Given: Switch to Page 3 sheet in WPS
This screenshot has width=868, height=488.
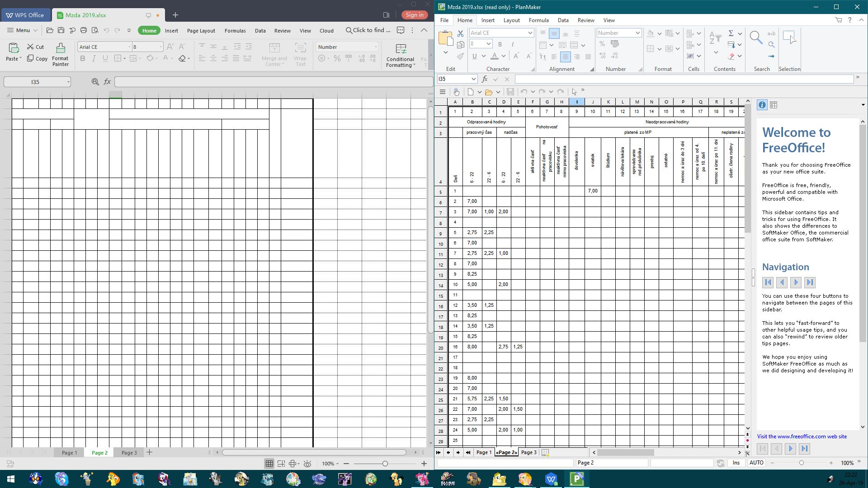Looking at the screenshot, I should click(129, 452).
